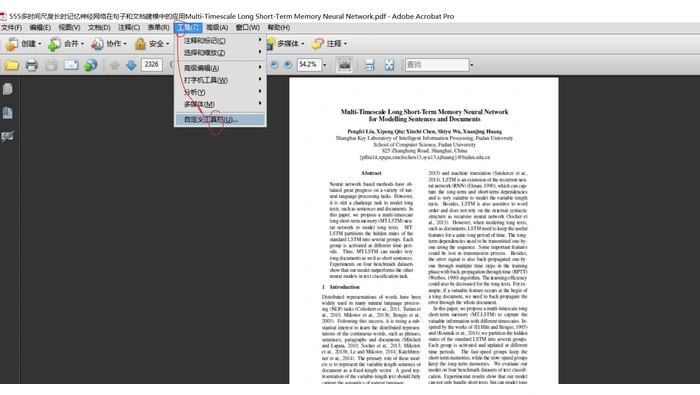Click the 合并 (Combine files) toolbar button
This screenshot has height=395, width=700.
pos(66,44)
